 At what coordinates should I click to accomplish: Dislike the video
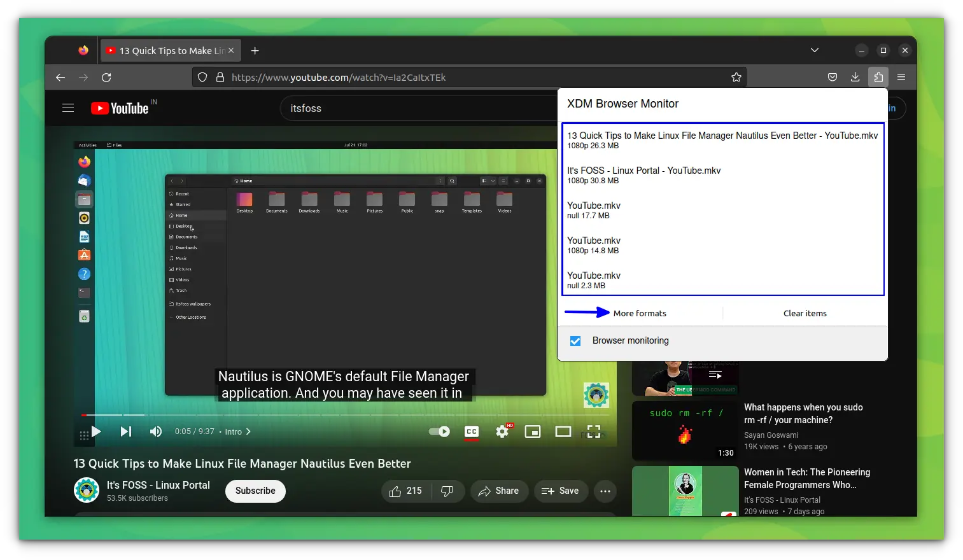pyautogui.click(x=447, y=491)
